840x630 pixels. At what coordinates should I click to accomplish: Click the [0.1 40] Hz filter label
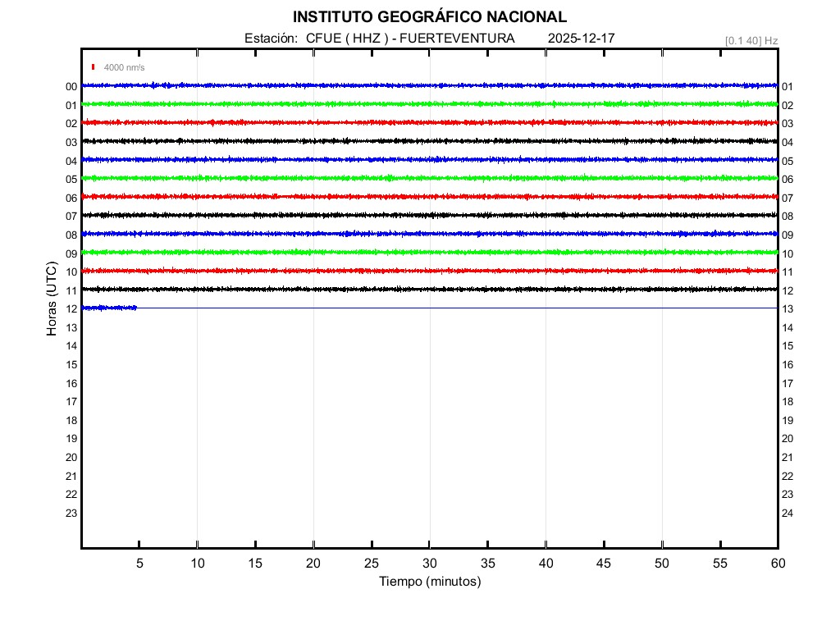pos(751,40)
